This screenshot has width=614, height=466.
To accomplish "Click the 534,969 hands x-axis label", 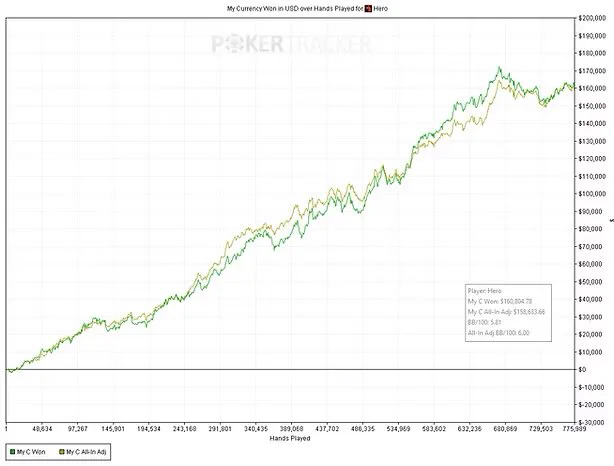I will pos(398,429).
